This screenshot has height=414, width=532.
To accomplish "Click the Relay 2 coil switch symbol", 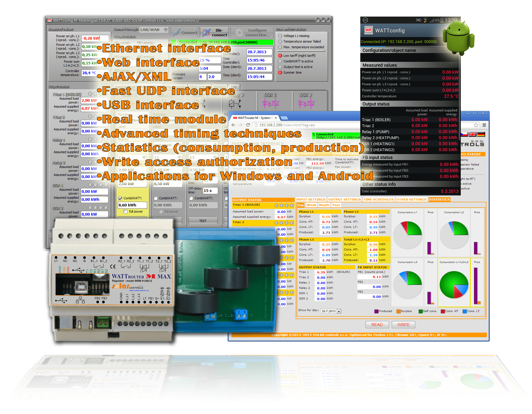I will tap(235, 103).
